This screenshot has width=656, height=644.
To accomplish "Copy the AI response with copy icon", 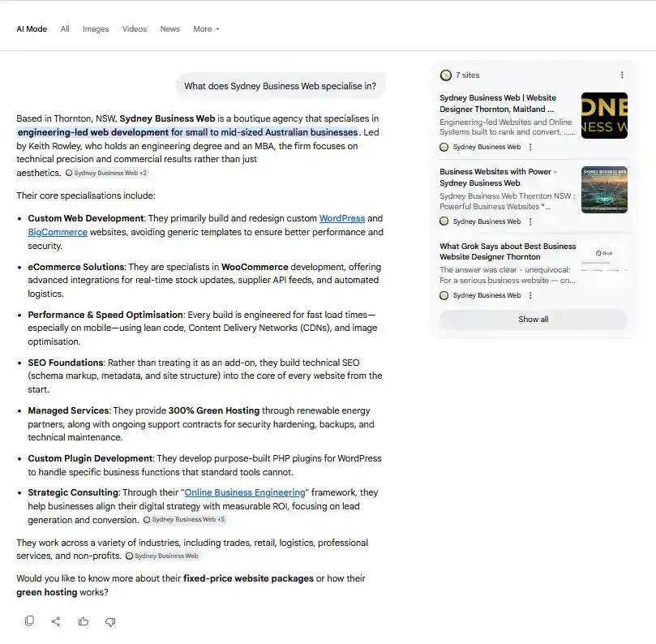I will click(29, 621).
